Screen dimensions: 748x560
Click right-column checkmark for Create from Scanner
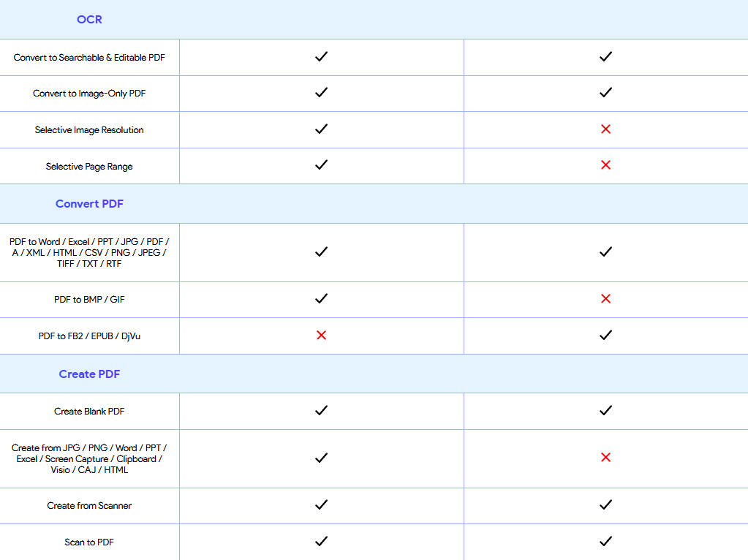pos(606,504)
